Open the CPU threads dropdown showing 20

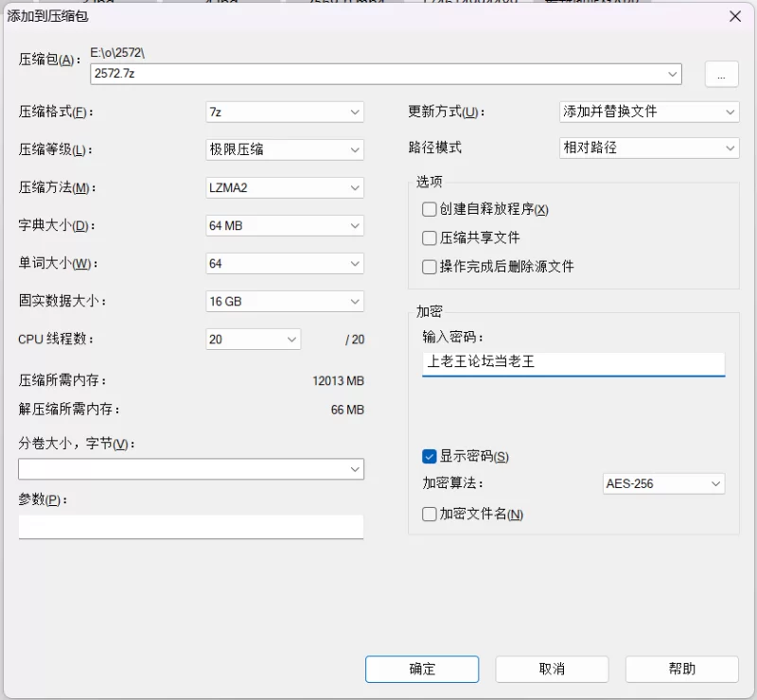tap(253, 340)
